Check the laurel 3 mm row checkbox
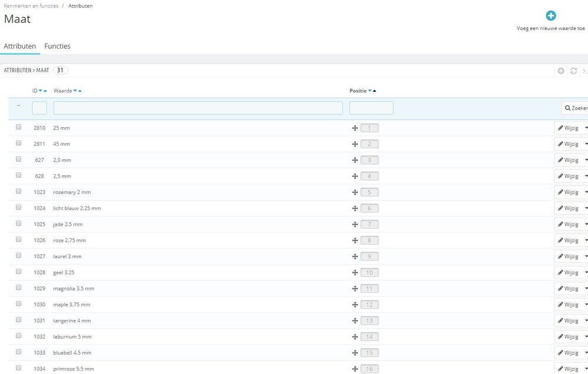 [x=18, y=255]
